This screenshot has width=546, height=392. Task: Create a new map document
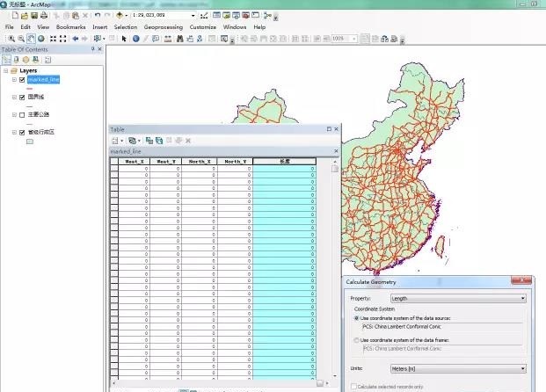(x=15, y=15)
